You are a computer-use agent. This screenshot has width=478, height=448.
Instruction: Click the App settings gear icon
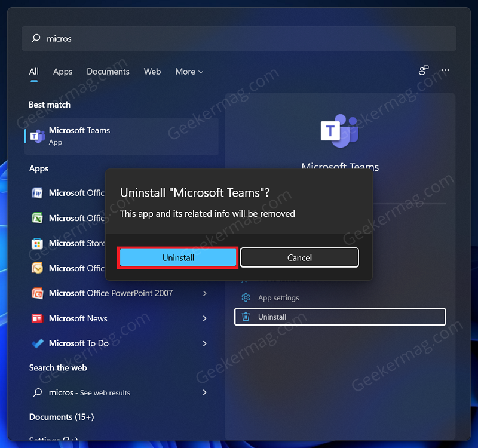(x=246, y=297)
